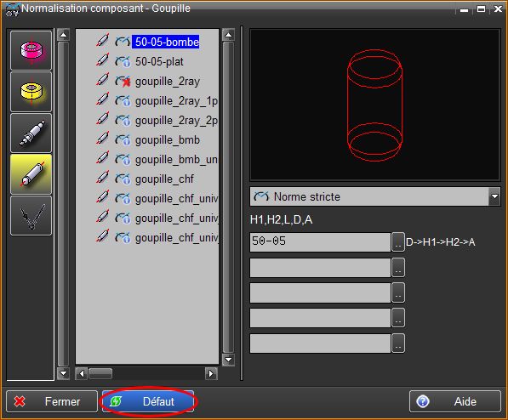Open Aide help button
The image size is (508, 420).
pyautogui.click(x=455, y=401)
